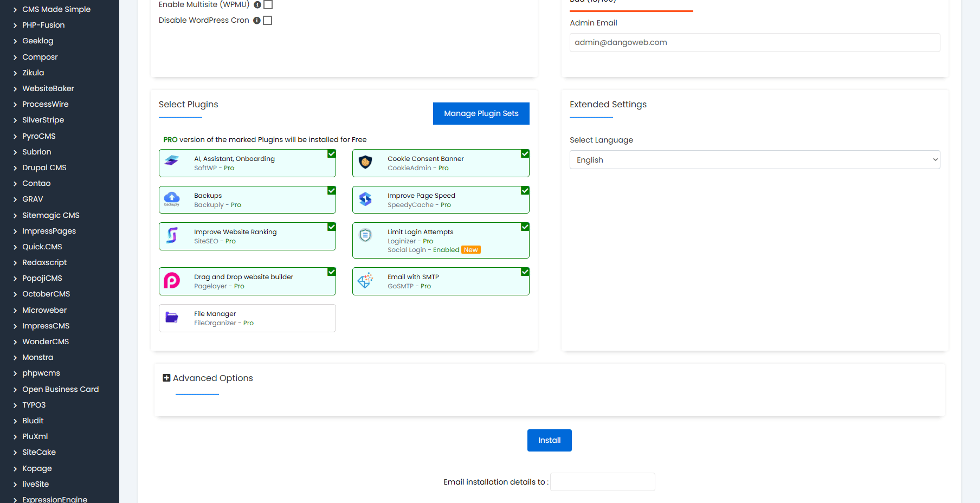The image size is (980, 503).
Task: Uncheck Improve Website Ranking plugin
Action: click(332, 227)
